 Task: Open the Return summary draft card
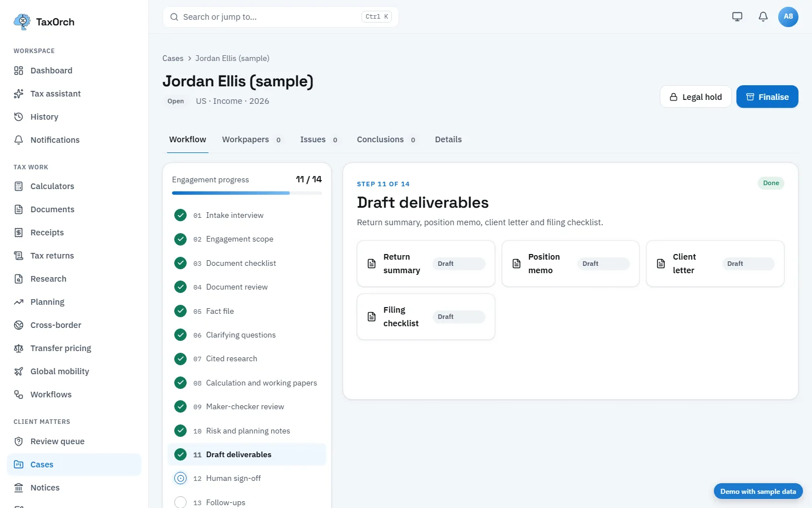click(426, 264)
